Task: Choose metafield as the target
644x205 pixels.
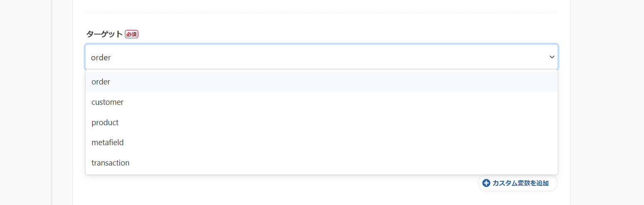Action: (322, 143)
